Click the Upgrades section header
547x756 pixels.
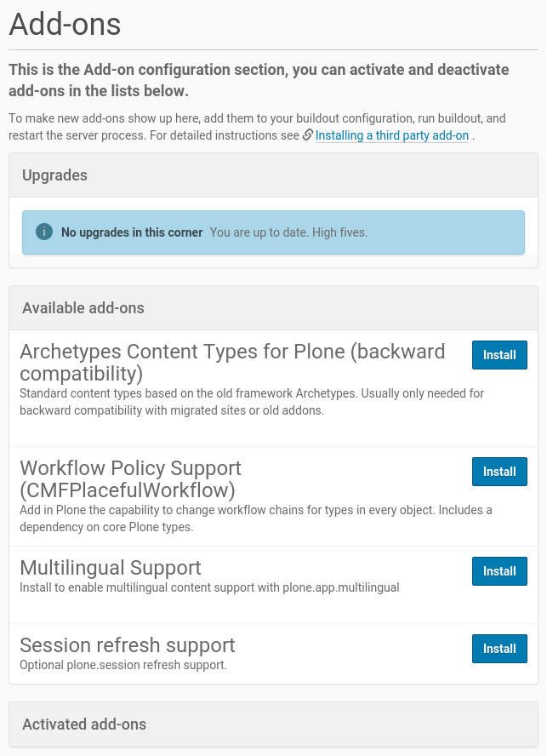pos(54,175)
